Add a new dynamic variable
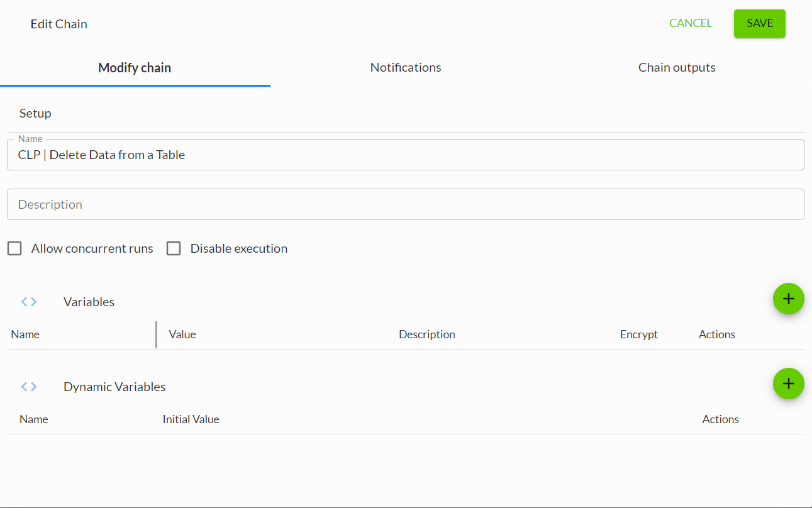The height and width of the screenshot is (508, 812). click(x=788, y=384)
